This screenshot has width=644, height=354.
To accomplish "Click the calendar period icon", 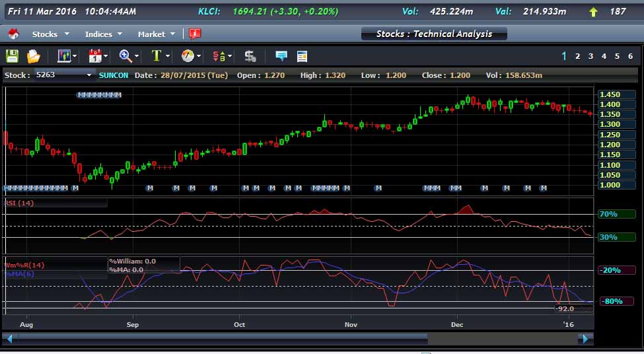I will [x=95, y=56].
